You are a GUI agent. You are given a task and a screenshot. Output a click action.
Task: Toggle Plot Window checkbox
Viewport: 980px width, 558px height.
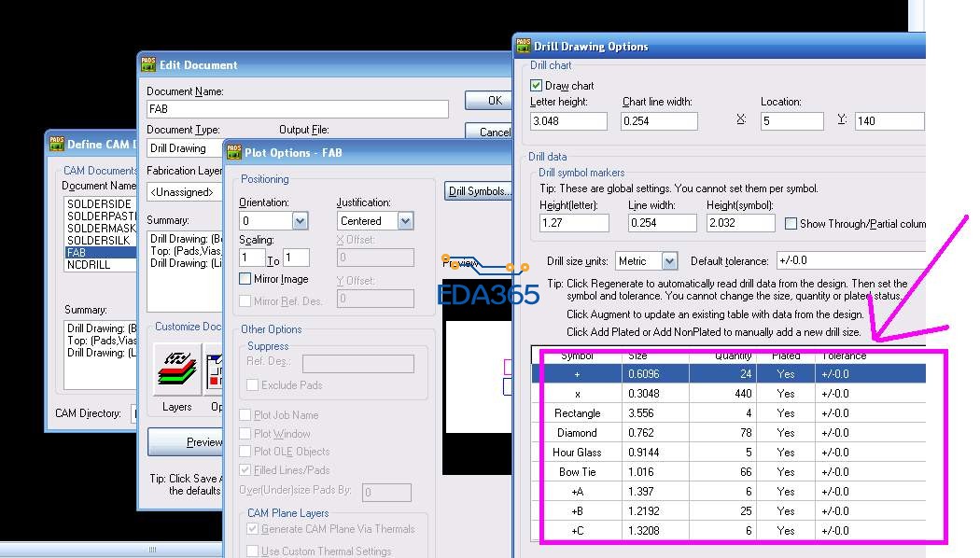tap(245, 433)
